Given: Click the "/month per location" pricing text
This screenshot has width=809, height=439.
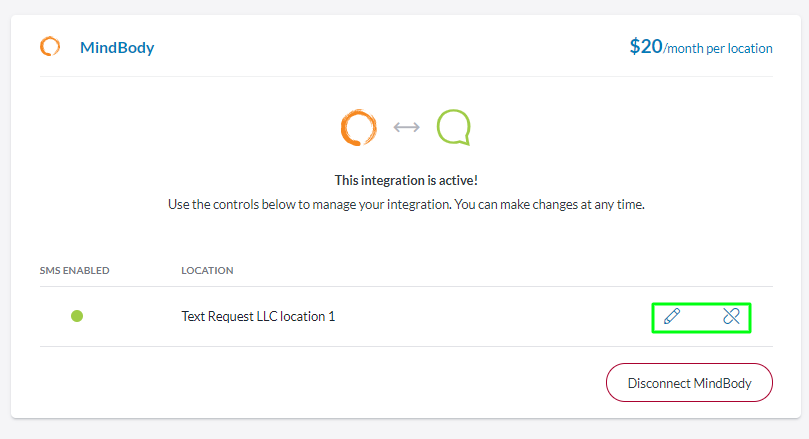Looking at the screenshot, I should (718, 47).
